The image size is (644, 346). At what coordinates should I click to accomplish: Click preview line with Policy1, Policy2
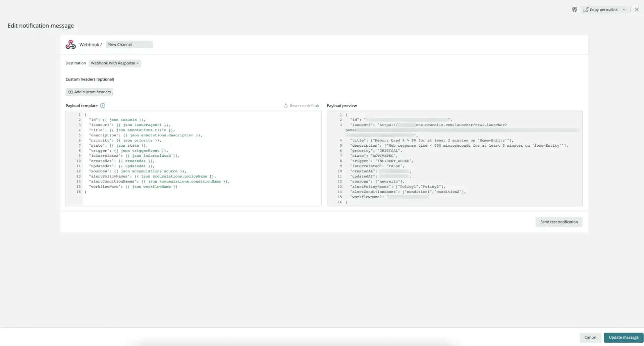[x=398, y=187]
